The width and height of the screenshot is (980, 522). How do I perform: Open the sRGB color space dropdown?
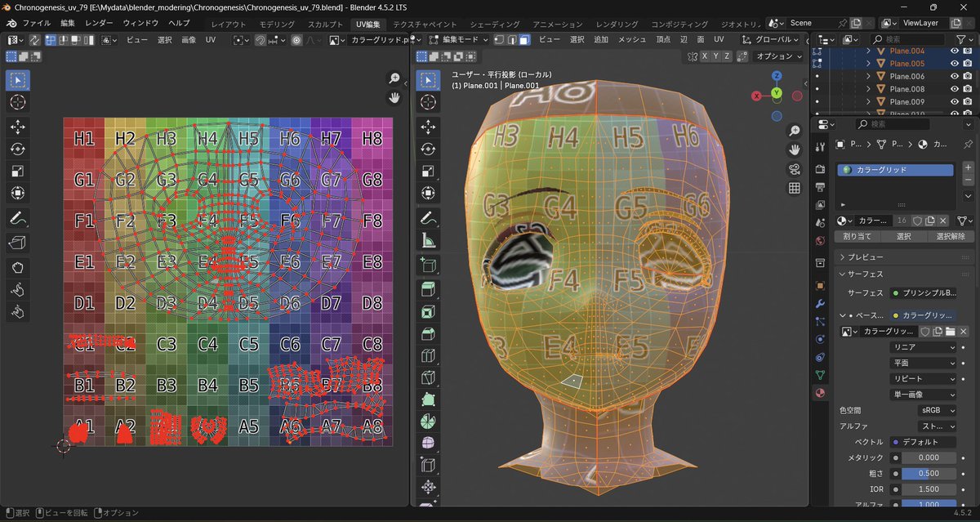(x=937, y=410)
